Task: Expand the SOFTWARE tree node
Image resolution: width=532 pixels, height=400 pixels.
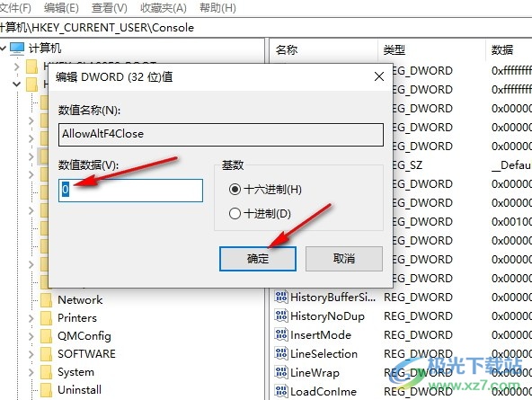Action: [x=31, y=354]
